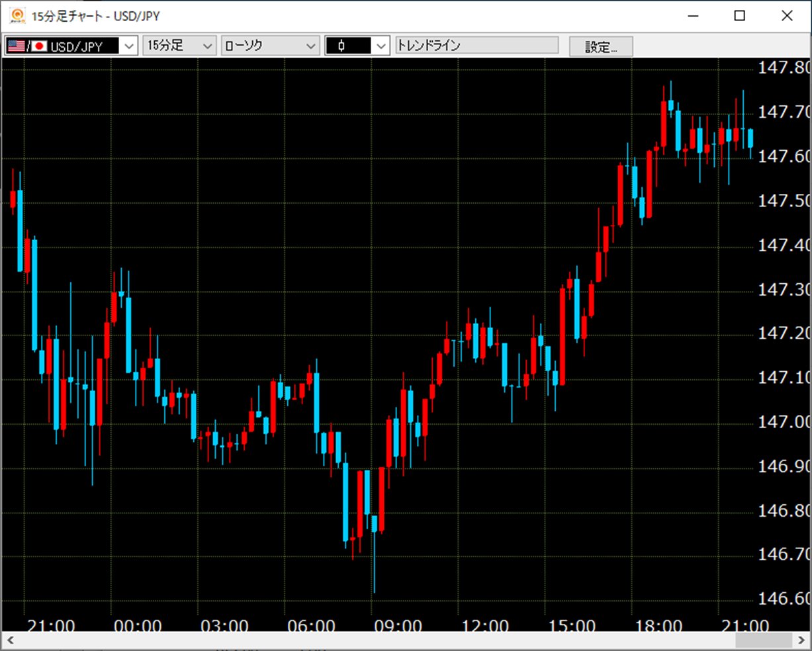Click scrollbar right arrow
Screen dimensions: 812x651
(x=802, y=640)
